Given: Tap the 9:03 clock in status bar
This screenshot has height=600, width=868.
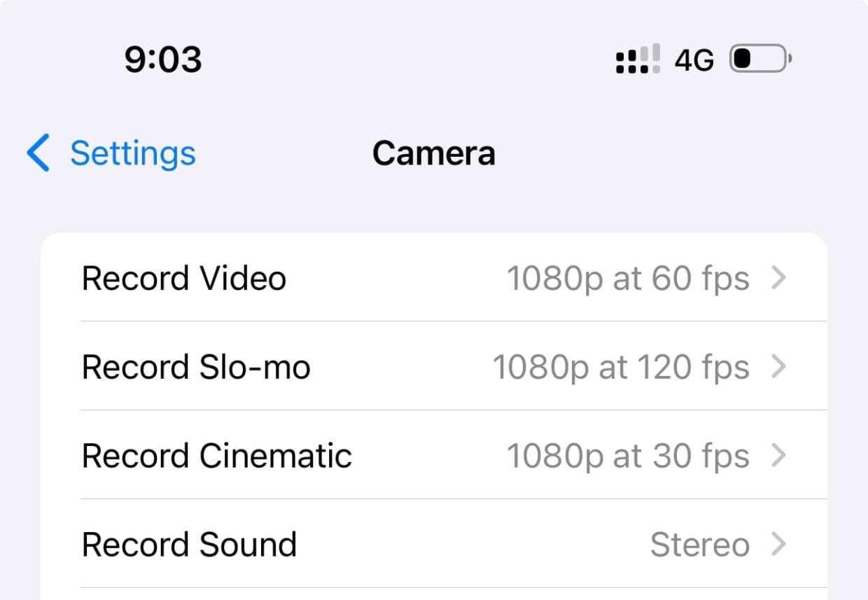Looking at the screenshot, I should point(163,60).
